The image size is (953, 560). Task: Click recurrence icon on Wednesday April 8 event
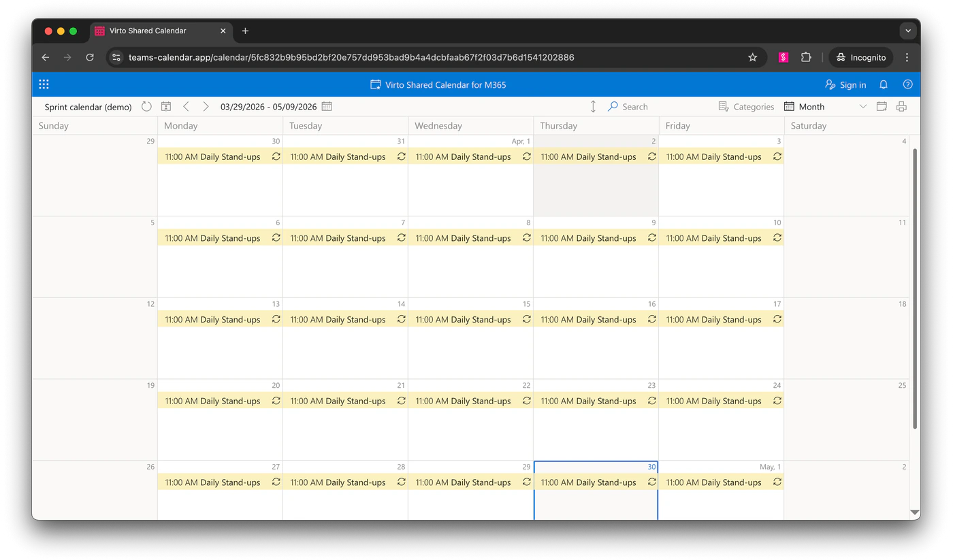[526, 237]
